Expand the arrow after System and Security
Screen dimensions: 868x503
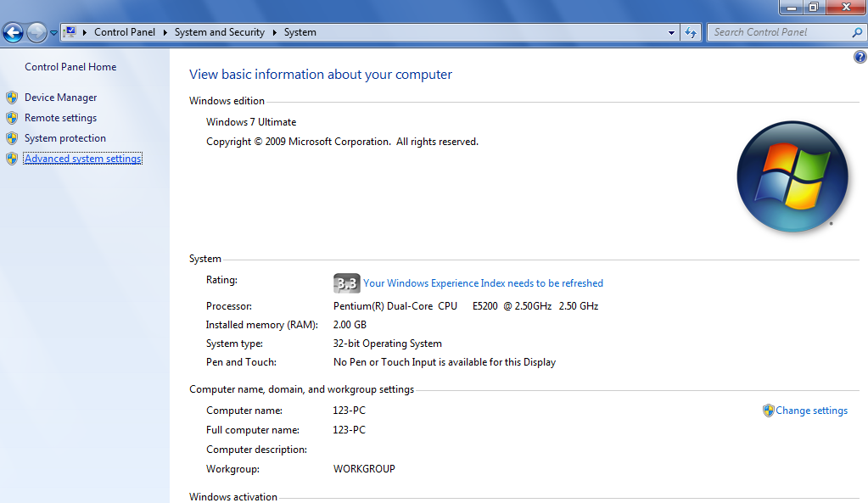tap(274, 32)
